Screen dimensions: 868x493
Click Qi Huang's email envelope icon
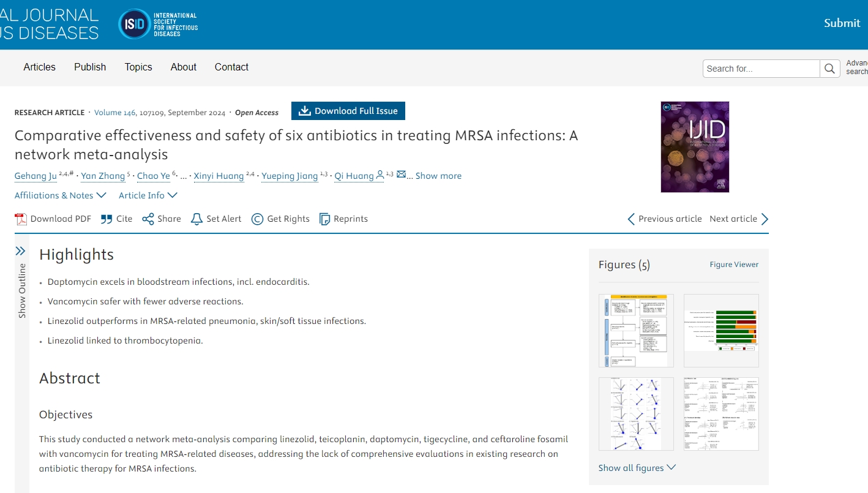point(401,175)
